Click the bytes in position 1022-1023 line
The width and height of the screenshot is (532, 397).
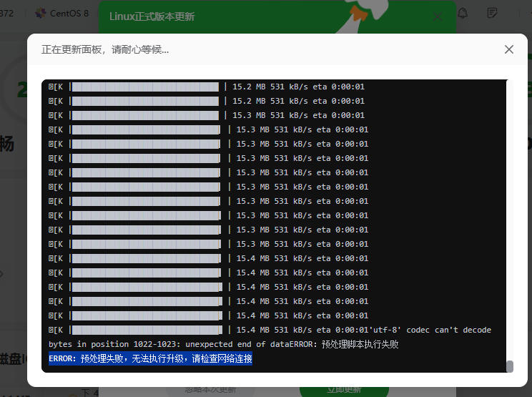tap(224, 344)
